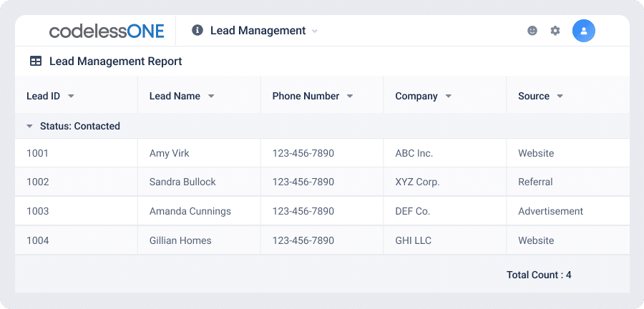Click the Advertisement source cell
Image resolution: width=644 pixels, height=309 pixels.
click(x=567, y=211)
